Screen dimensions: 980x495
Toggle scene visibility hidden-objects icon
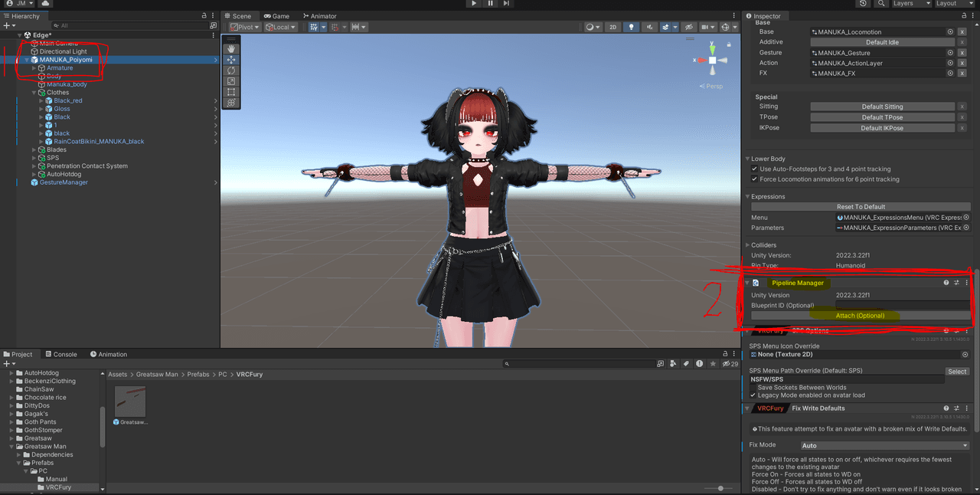coord(690,27)
